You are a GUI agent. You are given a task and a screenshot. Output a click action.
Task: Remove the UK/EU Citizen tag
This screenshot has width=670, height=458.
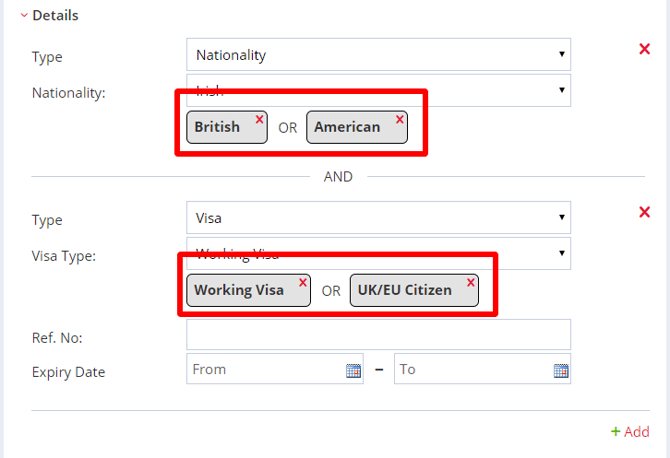470,282
